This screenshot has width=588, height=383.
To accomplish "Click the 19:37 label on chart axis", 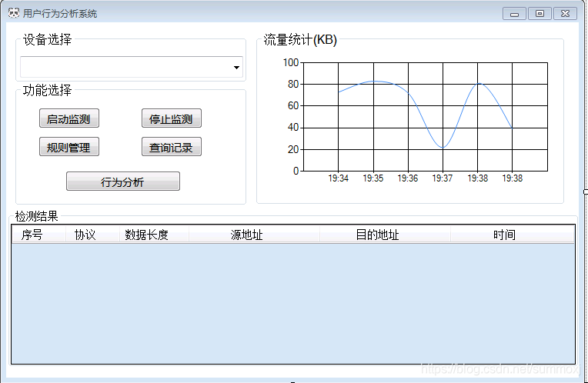I will [443, 178].
